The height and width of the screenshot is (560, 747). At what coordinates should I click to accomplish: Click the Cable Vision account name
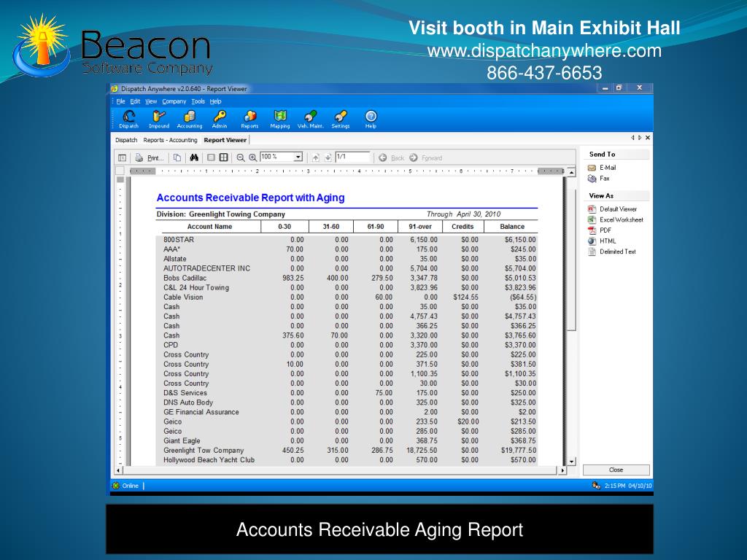click(183, 297)
